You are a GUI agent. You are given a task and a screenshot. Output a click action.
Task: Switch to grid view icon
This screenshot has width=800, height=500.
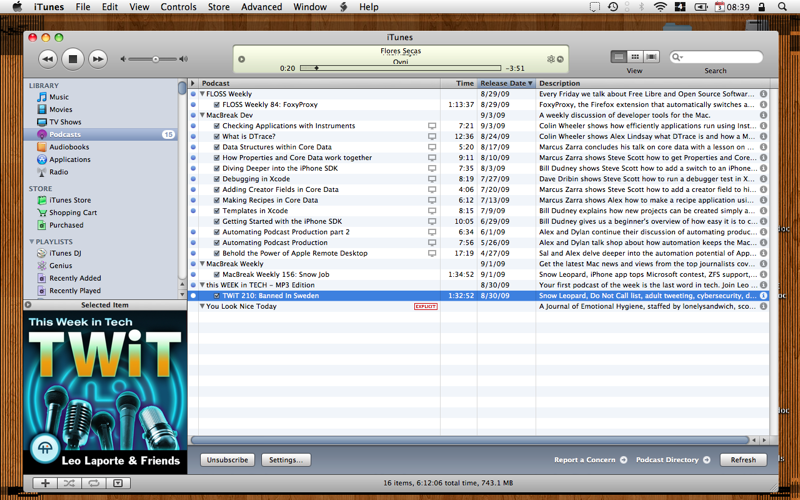635,57
